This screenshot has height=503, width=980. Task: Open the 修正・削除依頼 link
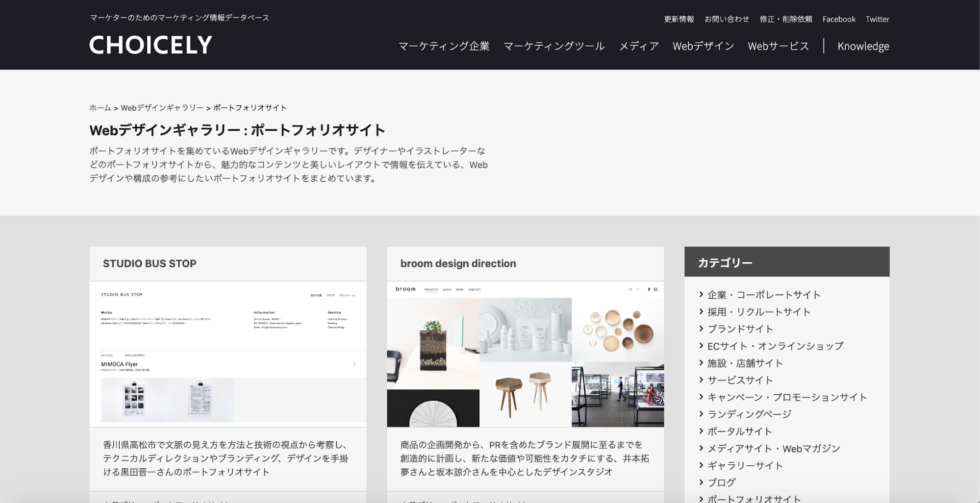click(785, 19)
